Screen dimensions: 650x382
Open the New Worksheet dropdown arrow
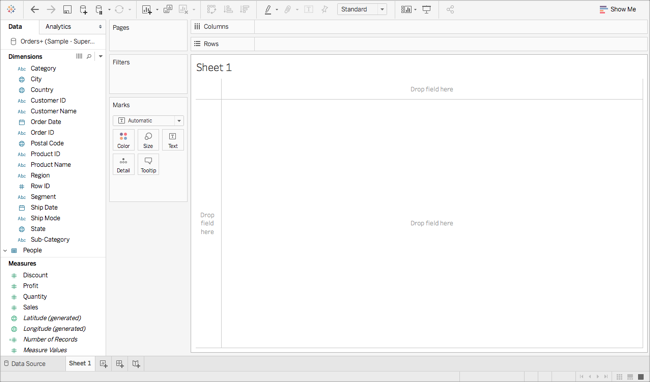point(157,10)
